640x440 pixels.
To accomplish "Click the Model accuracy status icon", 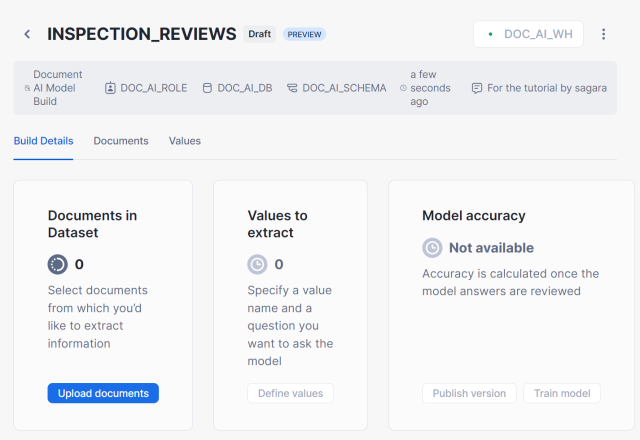I will tap(432, 247).
